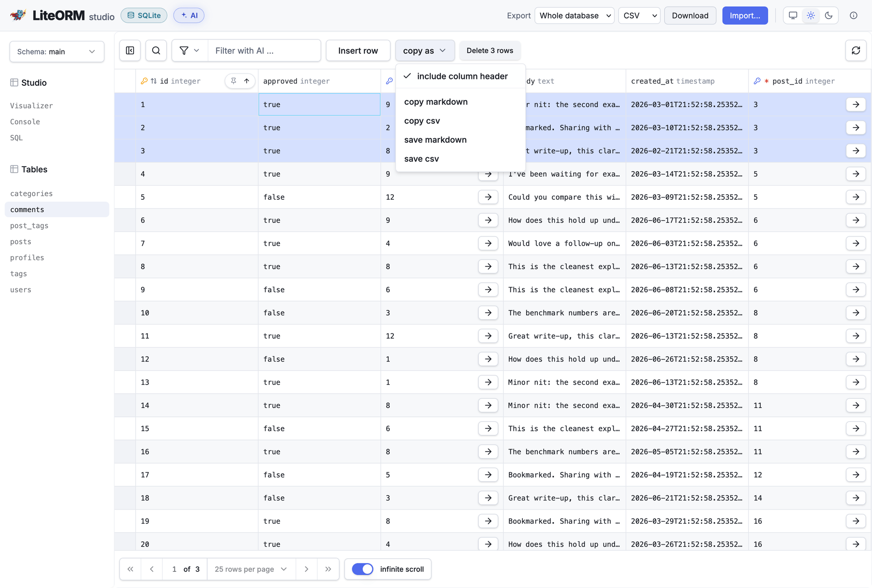The image size is (872, 588).
Task: Pin the id column
Action: (233, 81)
